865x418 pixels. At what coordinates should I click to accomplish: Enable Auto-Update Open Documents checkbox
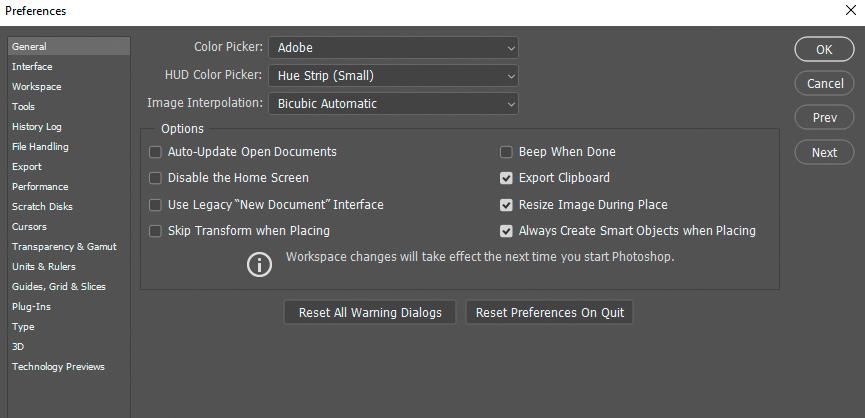click(x=155, y=152)
